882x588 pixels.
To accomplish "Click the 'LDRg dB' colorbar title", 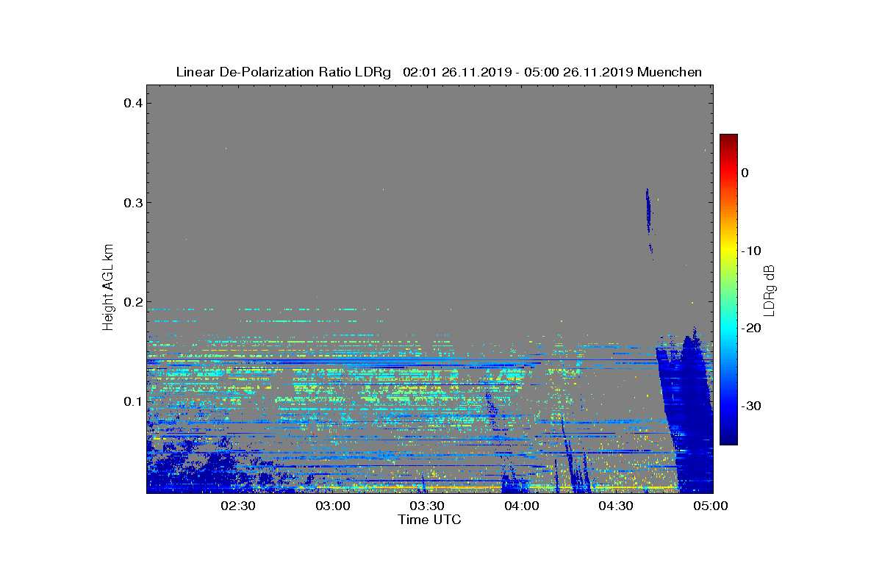I will (770, 290).
